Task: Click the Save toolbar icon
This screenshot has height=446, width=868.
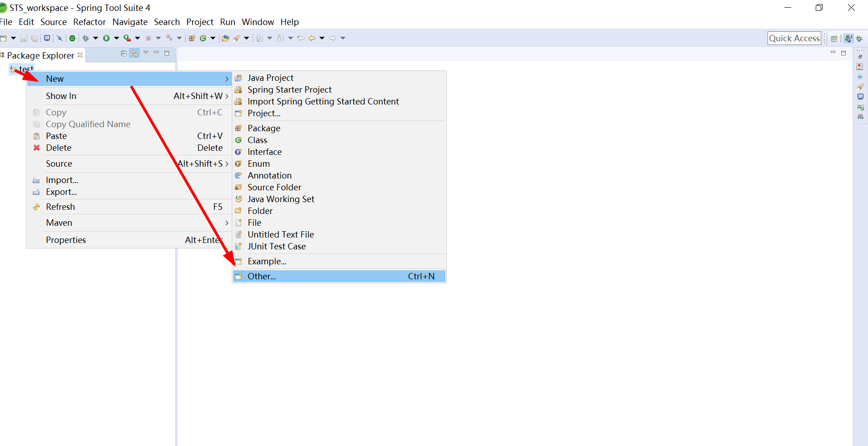Action: tap(24, 38)
